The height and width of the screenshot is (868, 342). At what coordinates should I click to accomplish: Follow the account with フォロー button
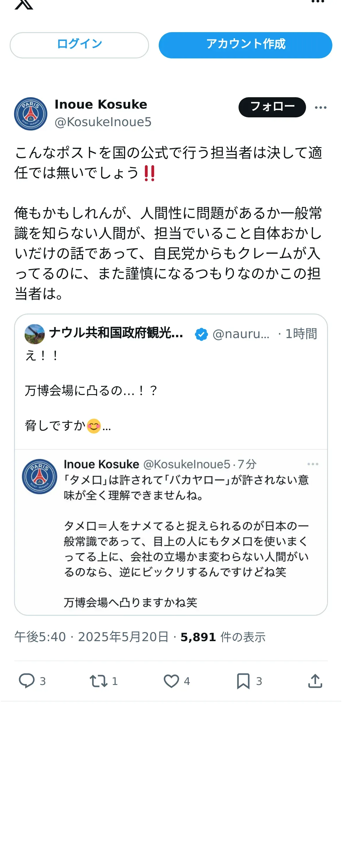click(272, 107)
